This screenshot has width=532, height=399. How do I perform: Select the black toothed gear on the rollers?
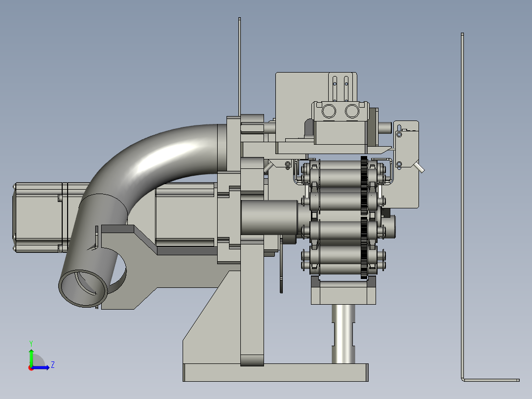point(364,217)
